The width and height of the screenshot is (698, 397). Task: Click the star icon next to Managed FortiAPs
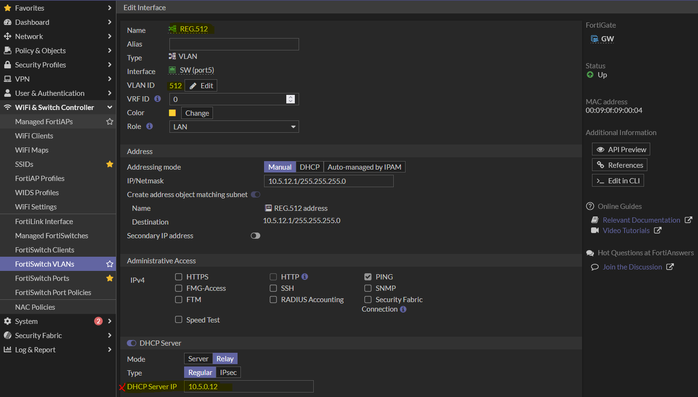[110, 122]
